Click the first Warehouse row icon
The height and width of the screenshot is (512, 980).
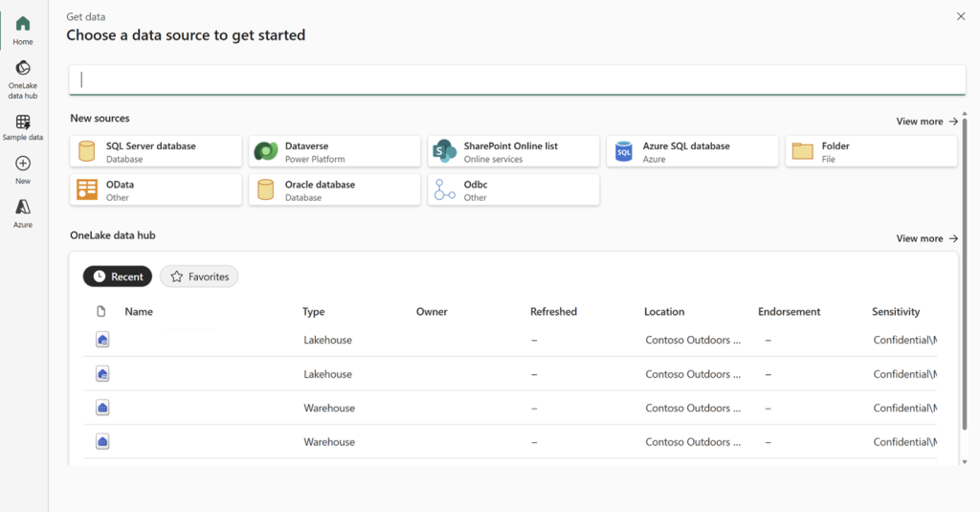[102, 408]
